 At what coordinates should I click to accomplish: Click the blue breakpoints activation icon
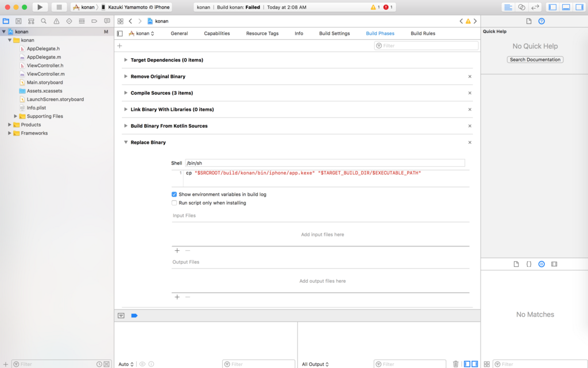(134, 316)
